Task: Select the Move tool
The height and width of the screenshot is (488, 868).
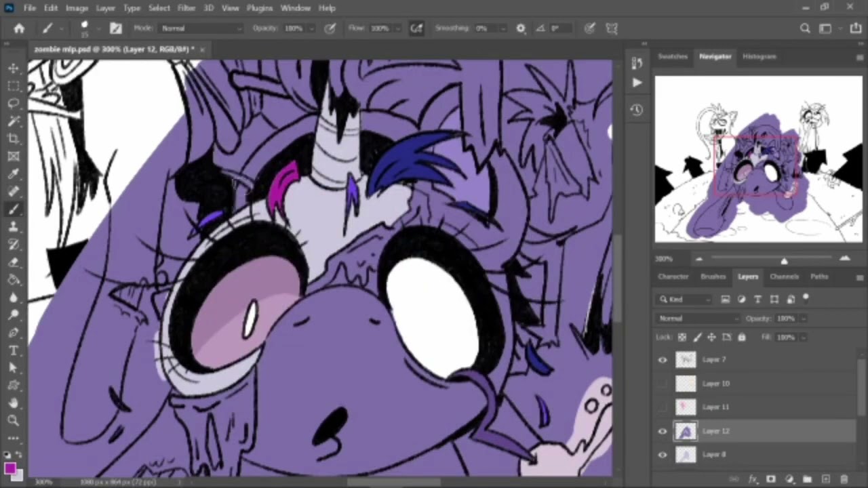Action: pyautogui.click(x=14, y=68)
